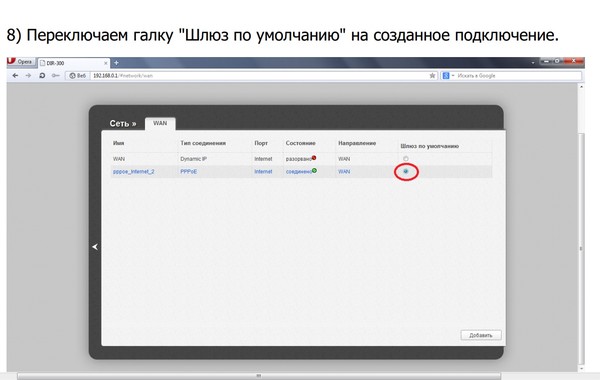Reload the page with refresh icon
This screenshot has height=380, width=600.
click(42, 76)
